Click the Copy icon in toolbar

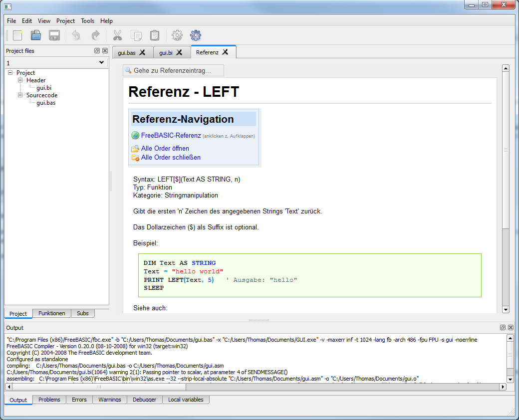click(x=136, y=35)
